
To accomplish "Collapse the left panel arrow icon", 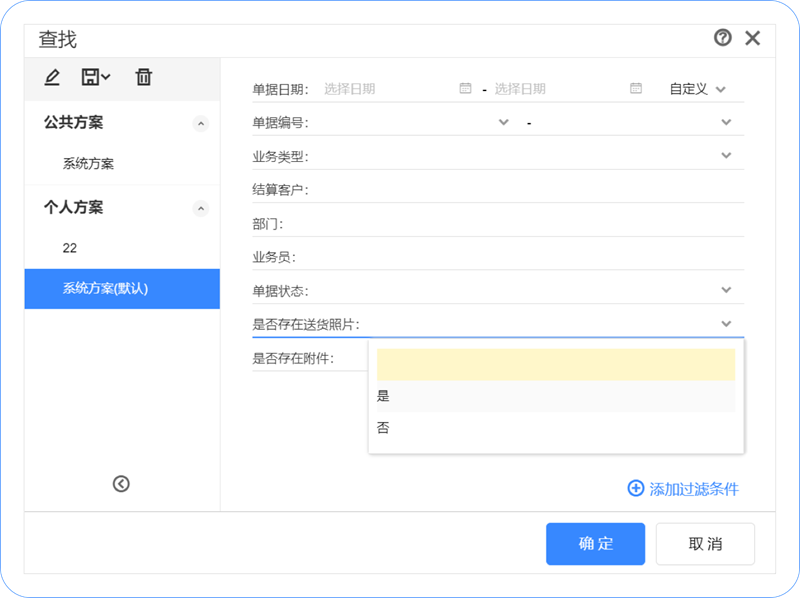I will (x=121, y=484).
